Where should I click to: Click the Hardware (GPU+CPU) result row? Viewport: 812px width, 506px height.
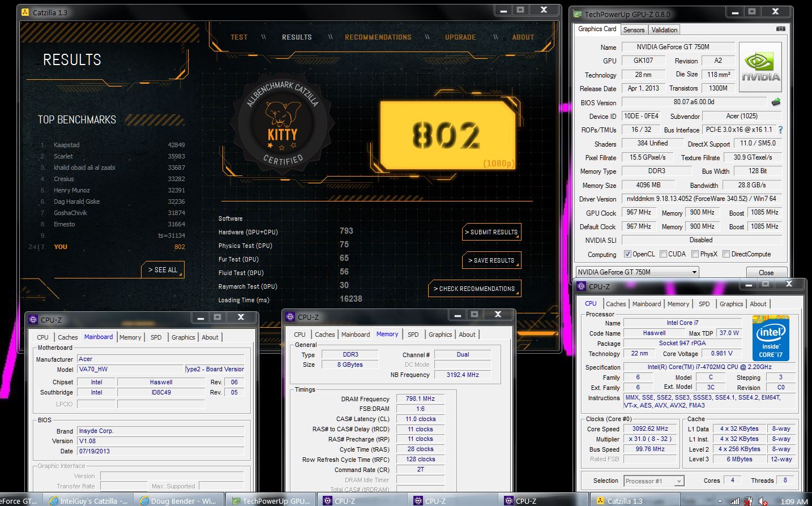(x=286, y=231)
